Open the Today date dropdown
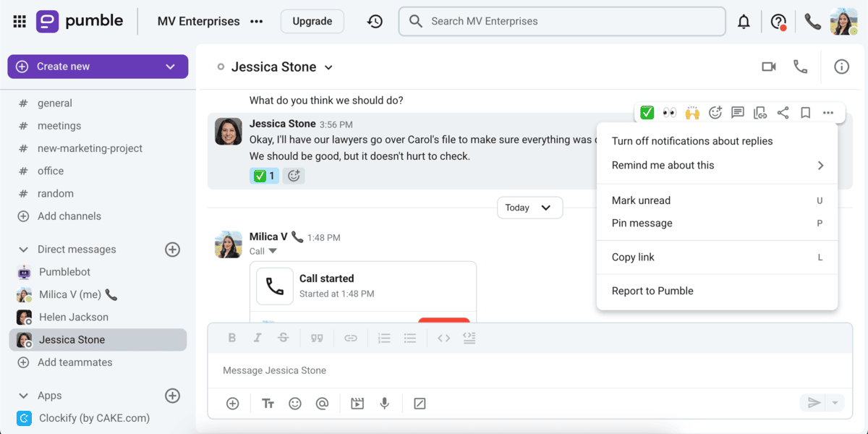This screenshot has width=868, height=434. (x=529, y=208)
